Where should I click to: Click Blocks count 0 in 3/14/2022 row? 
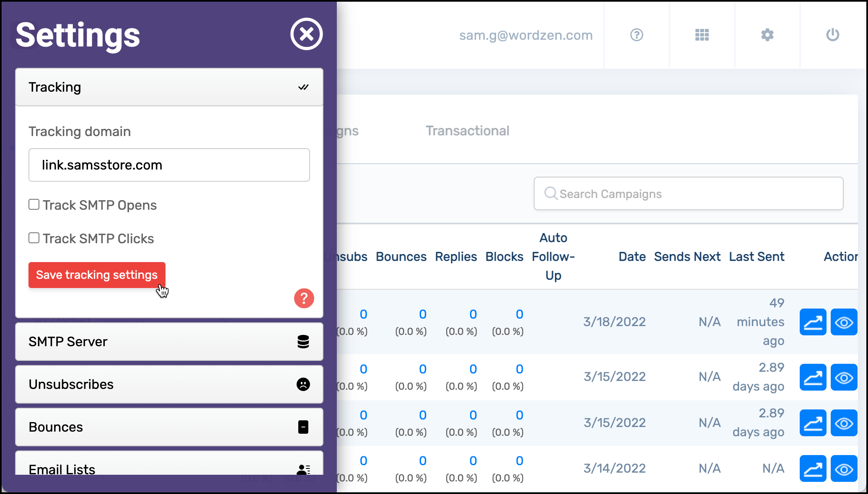pos(519,461)
